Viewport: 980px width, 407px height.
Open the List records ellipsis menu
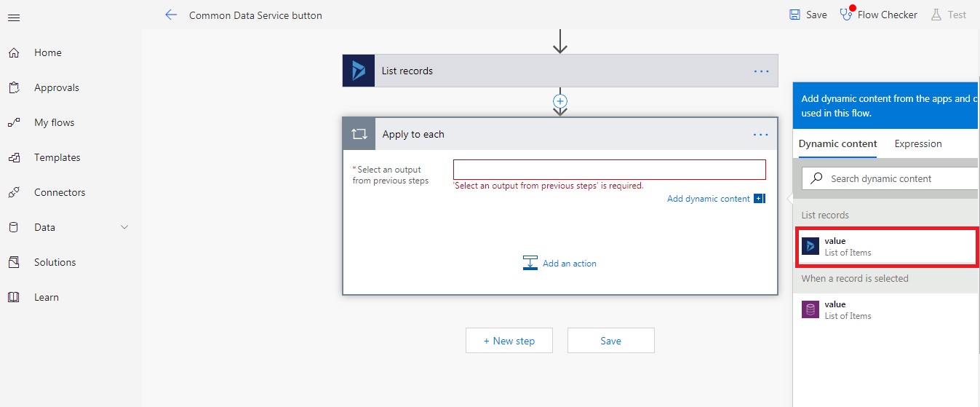point(761,71)
